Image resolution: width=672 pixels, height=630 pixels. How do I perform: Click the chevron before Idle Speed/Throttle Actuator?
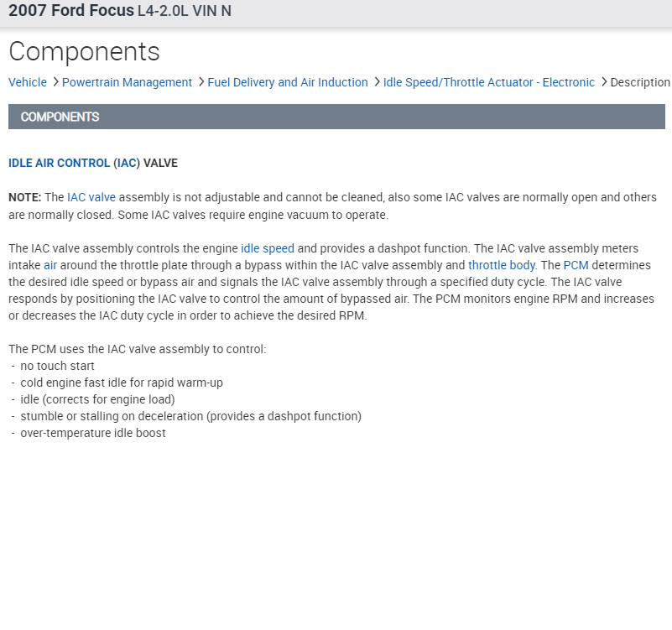pyautogui.click(x=376, y=82)
